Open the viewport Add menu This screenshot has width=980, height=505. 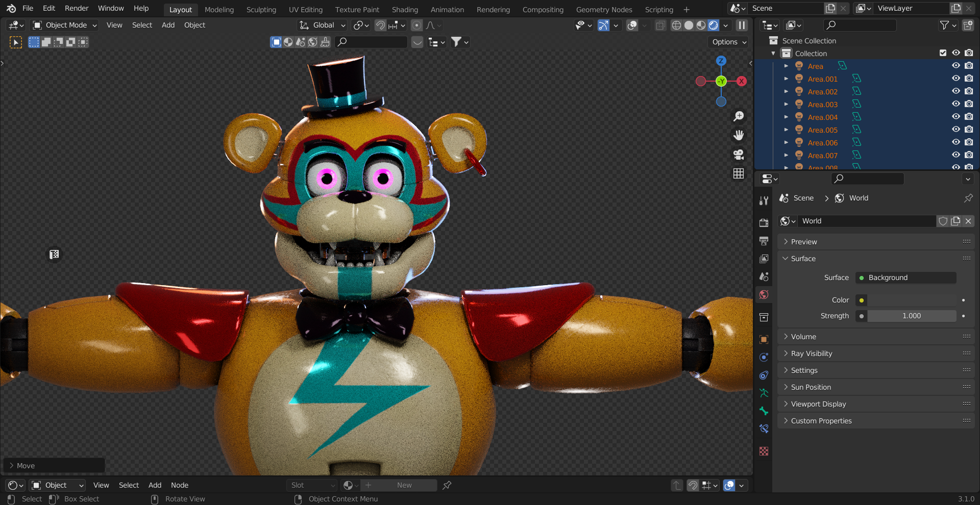tap(168, 25)
